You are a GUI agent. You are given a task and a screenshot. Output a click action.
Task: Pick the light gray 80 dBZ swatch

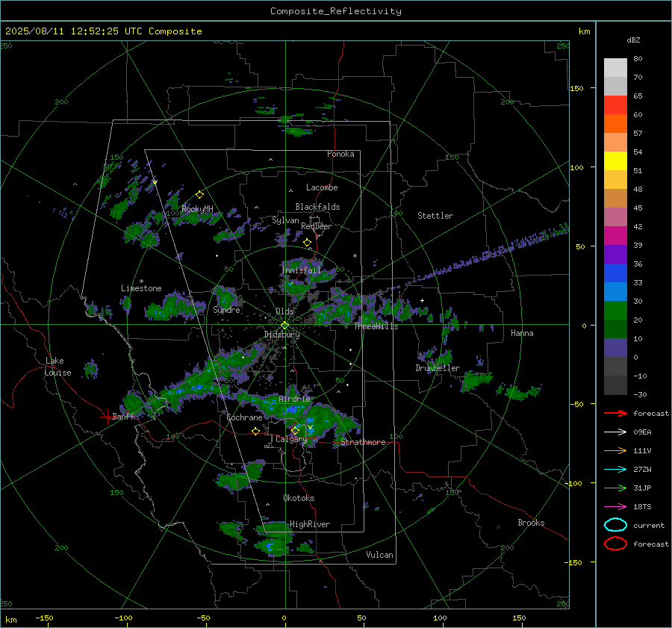coord(615,68)
